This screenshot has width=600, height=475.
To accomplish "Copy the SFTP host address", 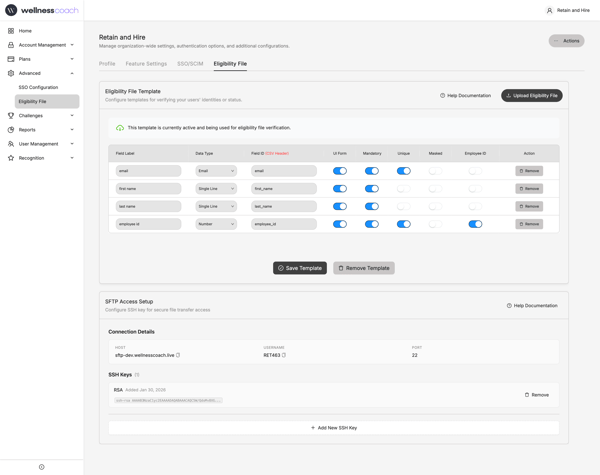I will tap(178, 355).
